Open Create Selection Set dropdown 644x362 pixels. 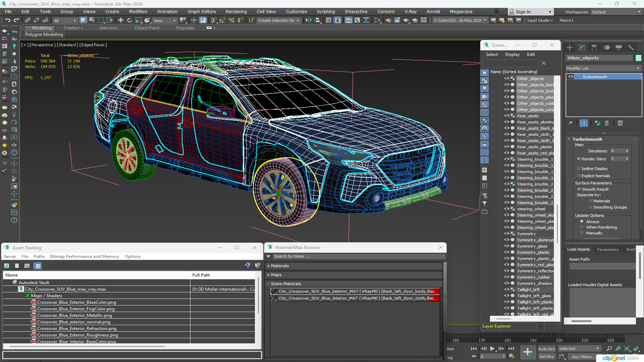[x=278, y=20]
